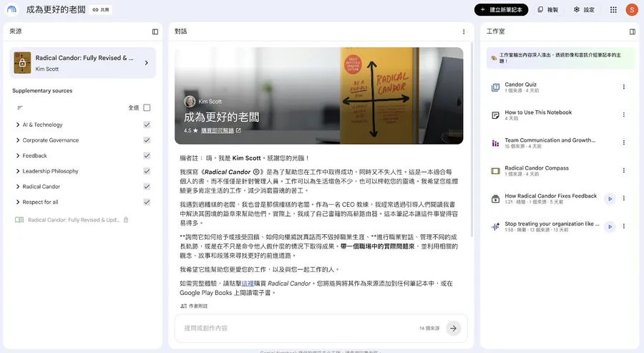Toggle the select all sources checkbox

click(147, 107)
